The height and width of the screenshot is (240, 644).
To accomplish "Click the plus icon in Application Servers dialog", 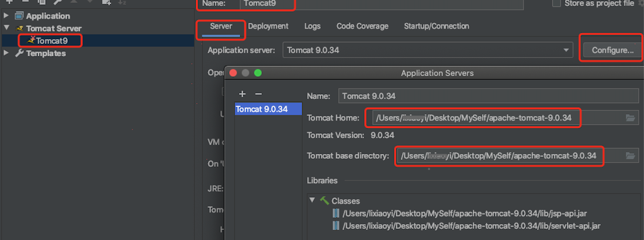I will 243,94.
